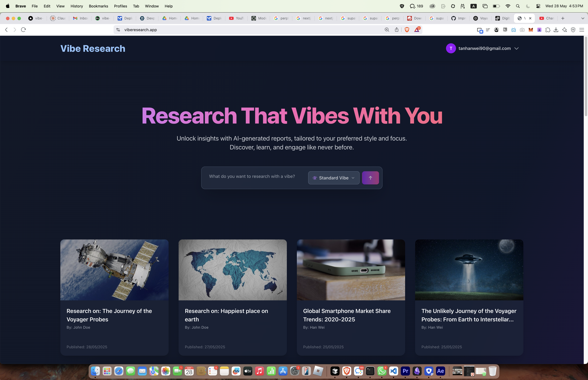Open Brave VPN shield icon
The image size is (588, 380).
pyautogui.click(x=573, y=30)
